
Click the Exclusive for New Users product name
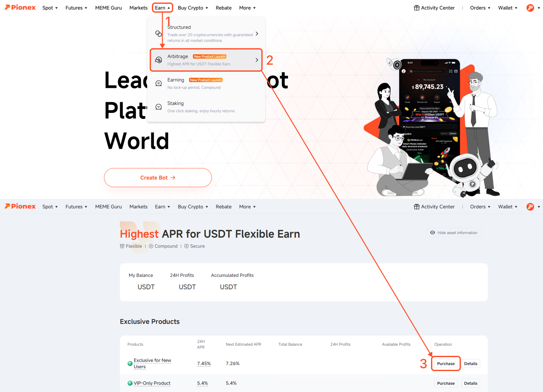click(x=152, y=363)
